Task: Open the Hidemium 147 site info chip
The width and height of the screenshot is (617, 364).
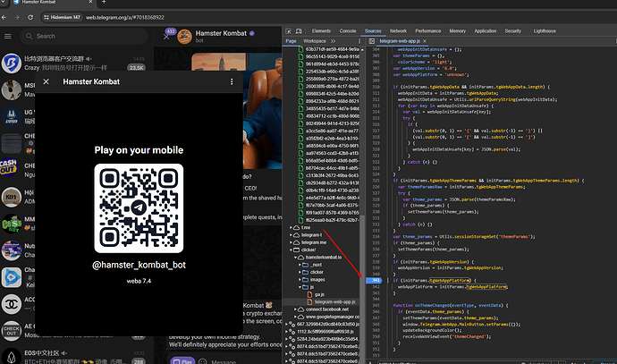Action: coord(62,17)
